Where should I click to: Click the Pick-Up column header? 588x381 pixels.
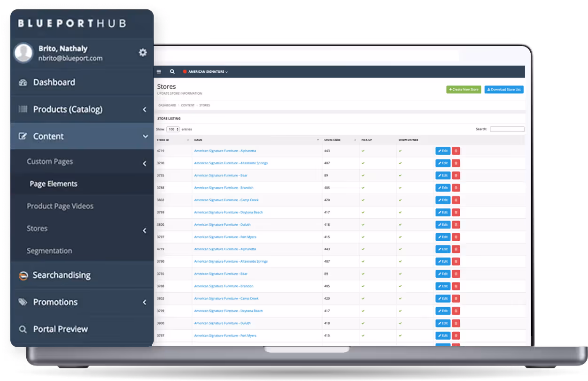[x=366, y=140]
